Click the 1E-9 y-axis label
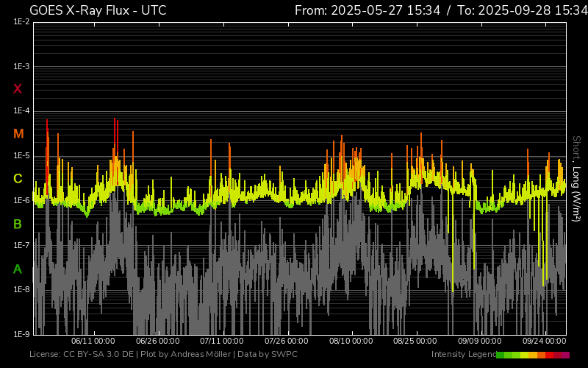Image resolution: width=588 pixels, height=368 pixels. point(21,334)
